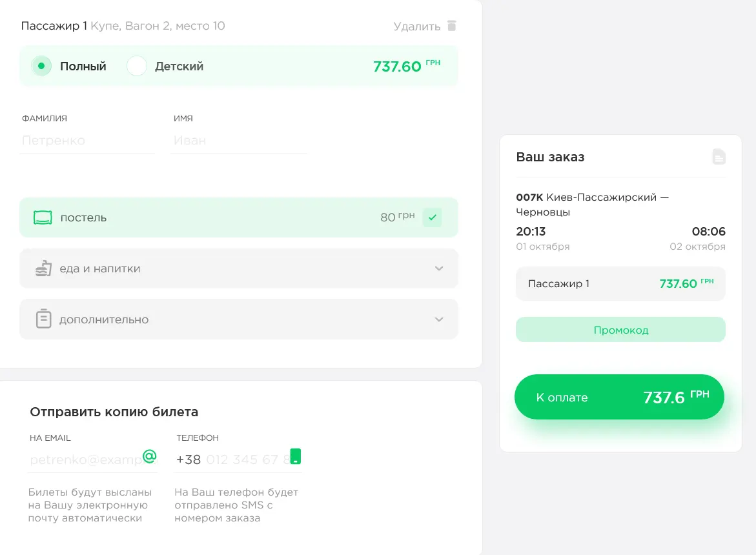Click the К оплате 737.6 ГРН button
The width and height of the screenshot is (756, 555).
[x=620, y=397]
